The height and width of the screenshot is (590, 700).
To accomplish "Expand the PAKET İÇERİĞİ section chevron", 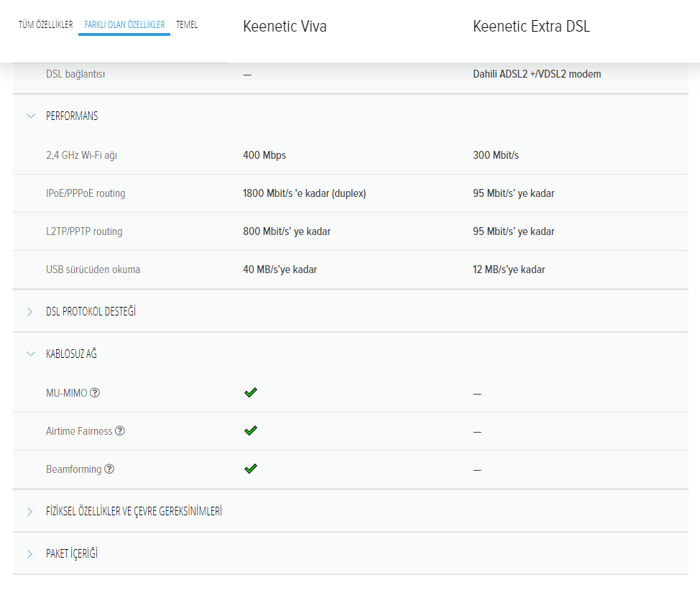I will [29, 554].
